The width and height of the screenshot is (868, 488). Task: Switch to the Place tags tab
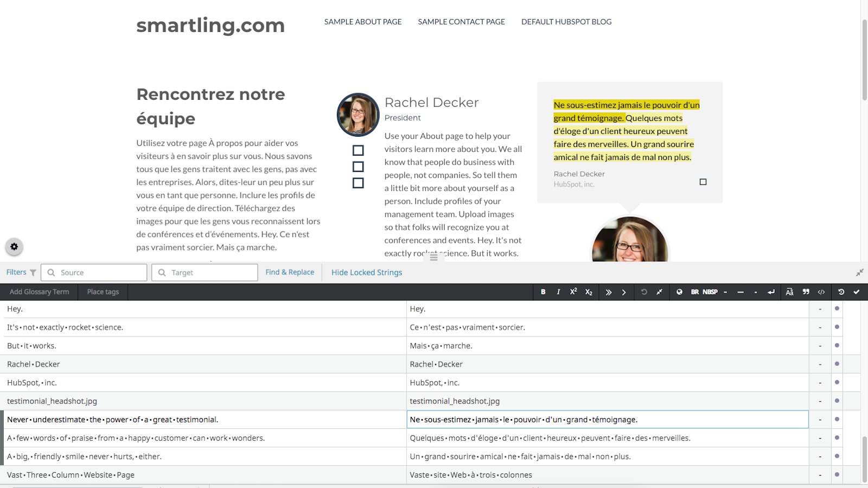103,292
